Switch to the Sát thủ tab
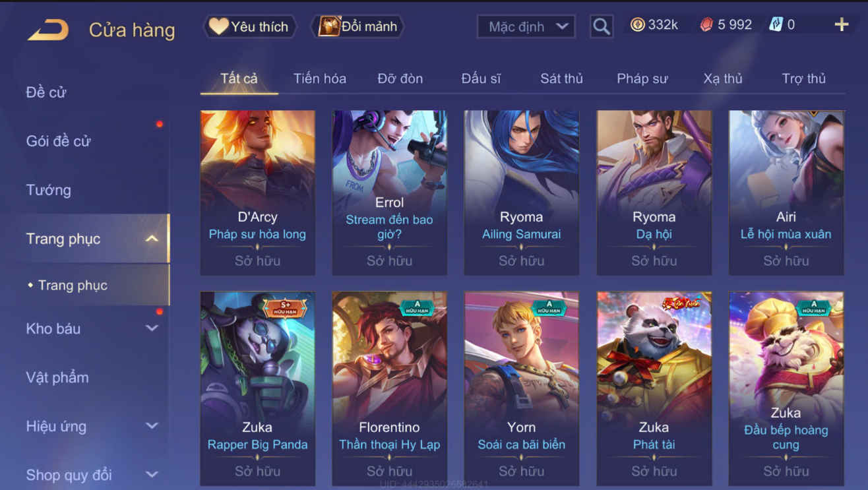The height and width of the screenshot is (490, 868). click(x=561, y=78)
